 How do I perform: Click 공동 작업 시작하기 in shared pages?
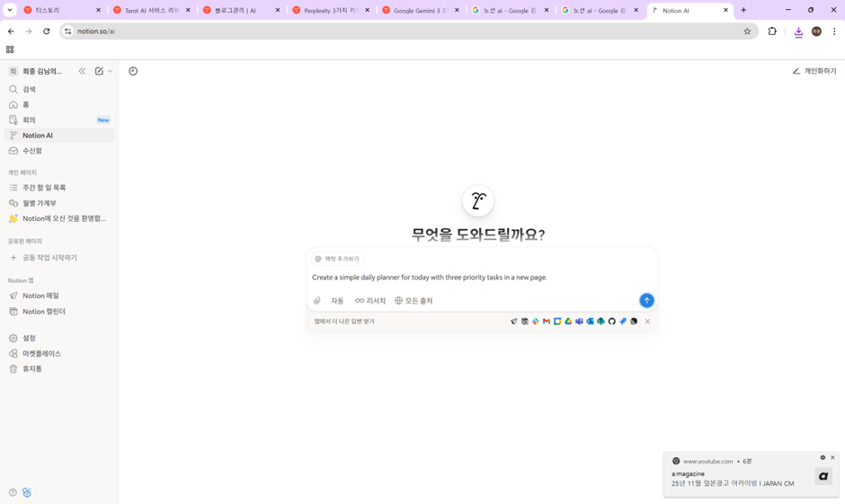pyautogui.click(x=59, y=258)
